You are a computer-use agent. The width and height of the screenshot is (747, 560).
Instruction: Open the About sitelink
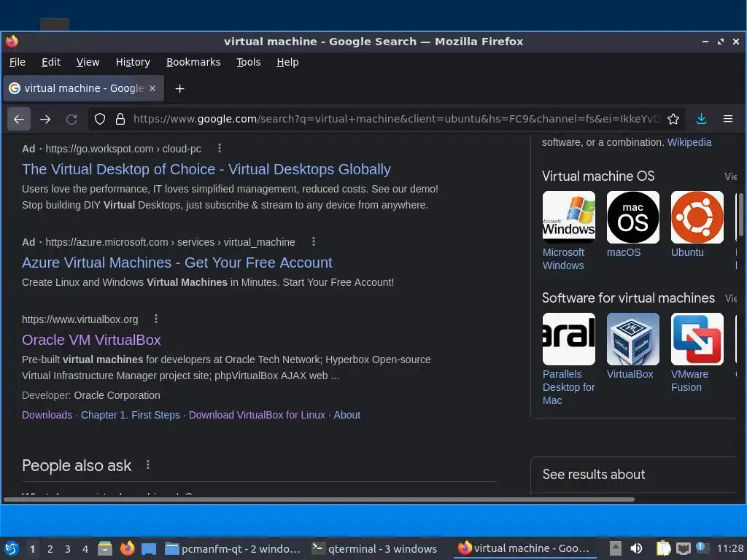tap(347, 415)
